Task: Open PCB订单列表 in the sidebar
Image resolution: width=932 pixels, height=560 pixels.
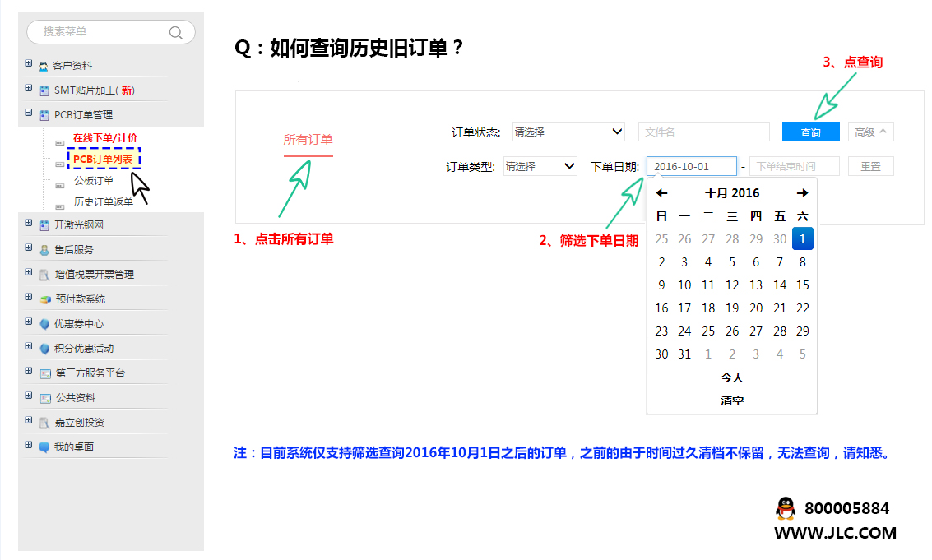Action: 103,159
